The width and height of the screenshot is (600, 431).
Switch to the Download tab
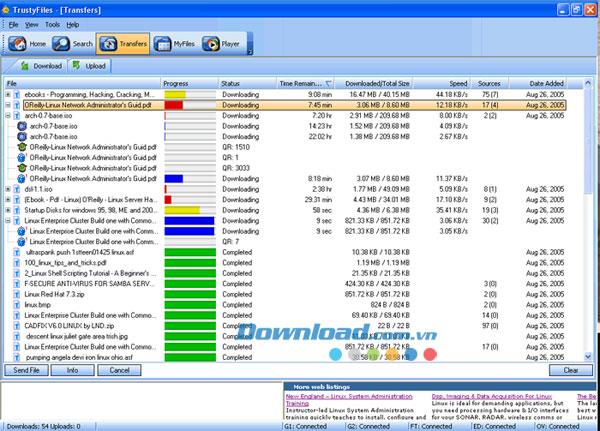(x=41, y=66)
